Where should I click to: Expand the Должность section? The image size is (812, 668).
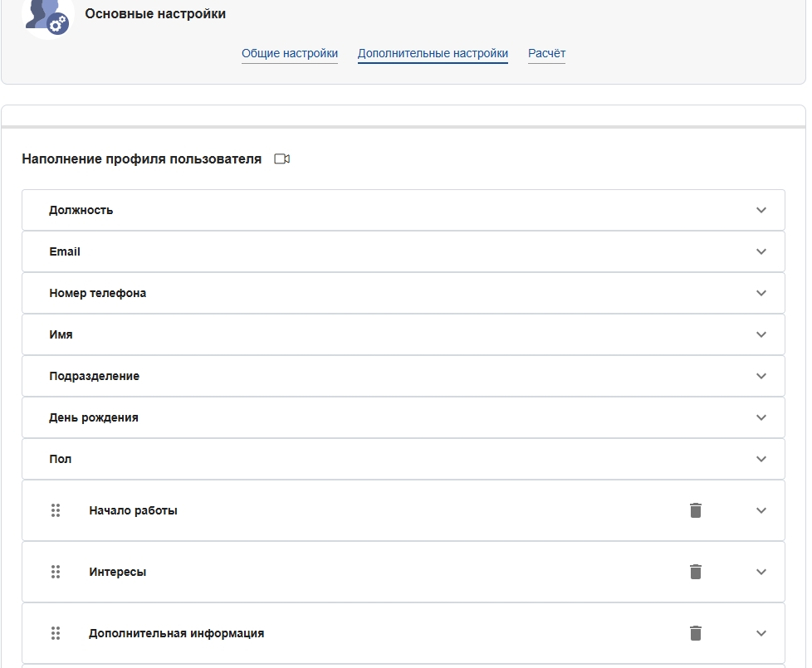pyautogui.click(x=761, y=210)
